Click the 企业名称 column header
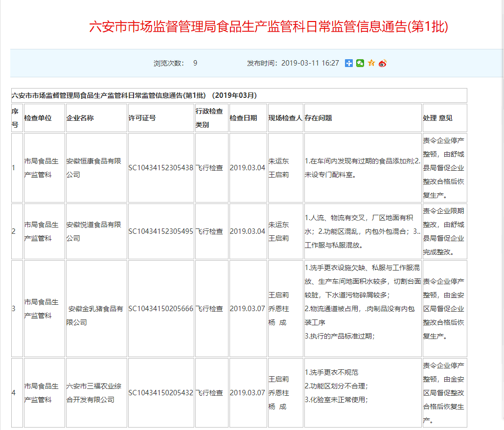 pos(80,118)
